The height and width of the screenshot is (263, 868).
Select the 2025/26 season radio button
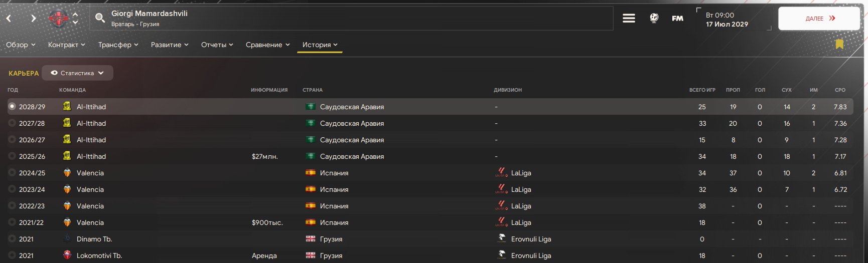pos(12,156)
